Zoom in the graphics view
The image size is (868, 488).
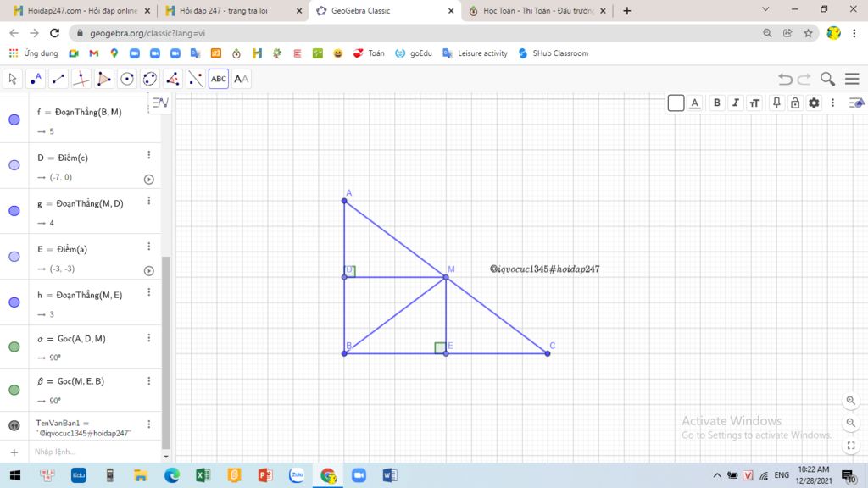click(851, 401)
